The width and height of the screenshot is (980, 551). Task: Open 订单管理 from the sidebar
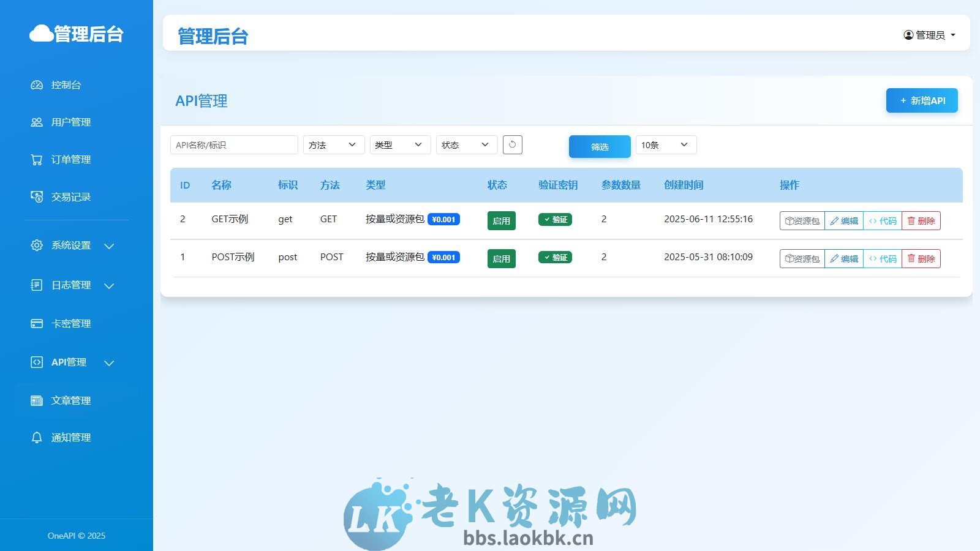coord(69,159)
